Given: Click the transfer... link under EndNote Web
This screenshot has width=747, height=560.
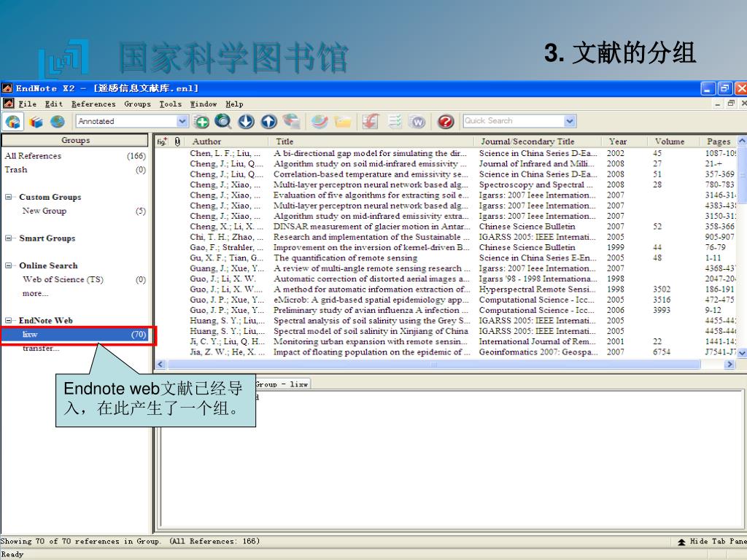Looking at the screenshot, I should click(x=41, y=349).
